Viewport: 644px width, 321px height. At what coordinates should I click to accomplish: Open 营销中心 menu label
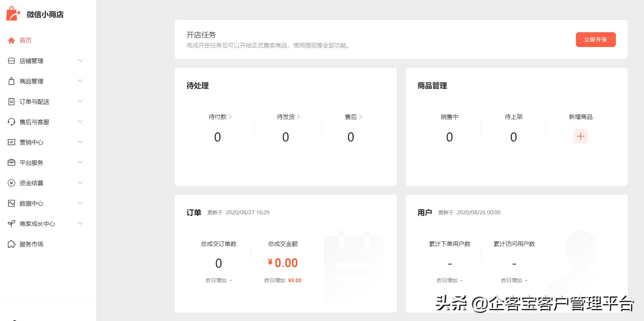[x=31, y=142]
